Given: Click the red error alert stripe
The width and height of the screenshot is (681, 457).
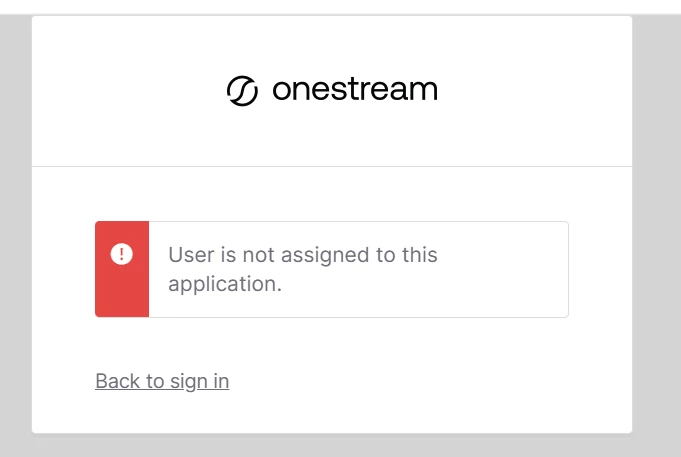Looking at the screenshot, I should point(122,269).
